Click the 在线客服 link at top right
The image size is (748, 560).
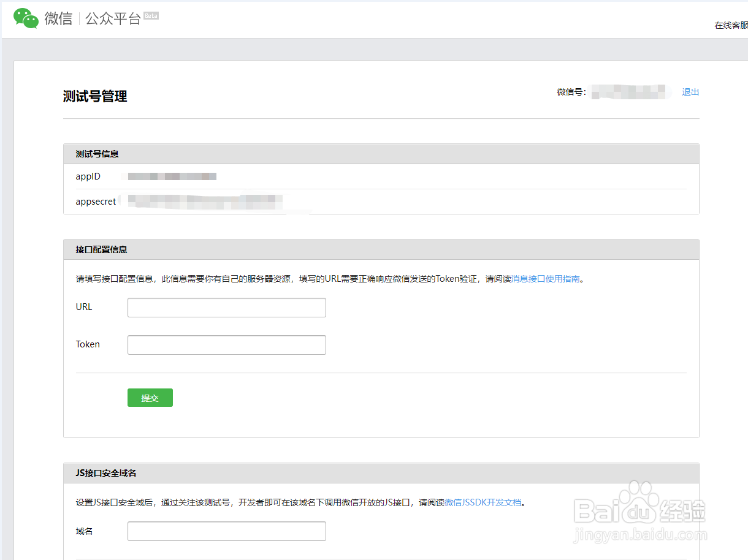(x=731, y=25)
